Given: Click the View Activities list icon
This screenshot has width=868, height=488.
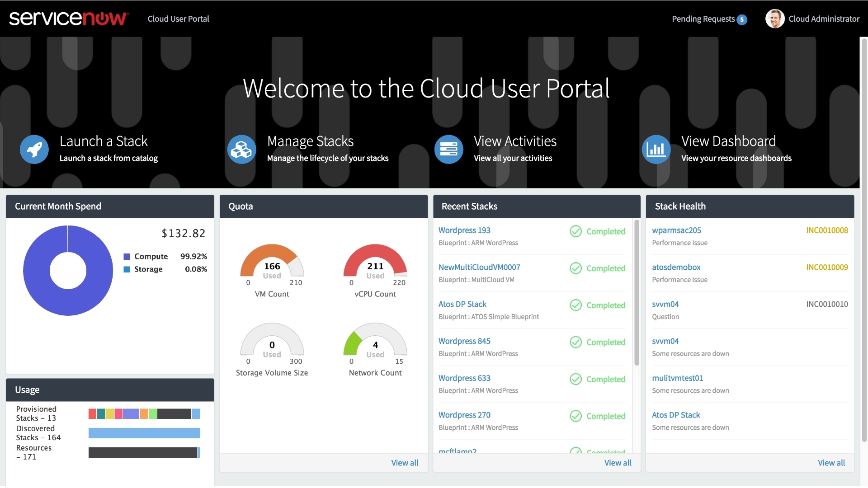Looking at the screenshot, I should tap(448, 150).
